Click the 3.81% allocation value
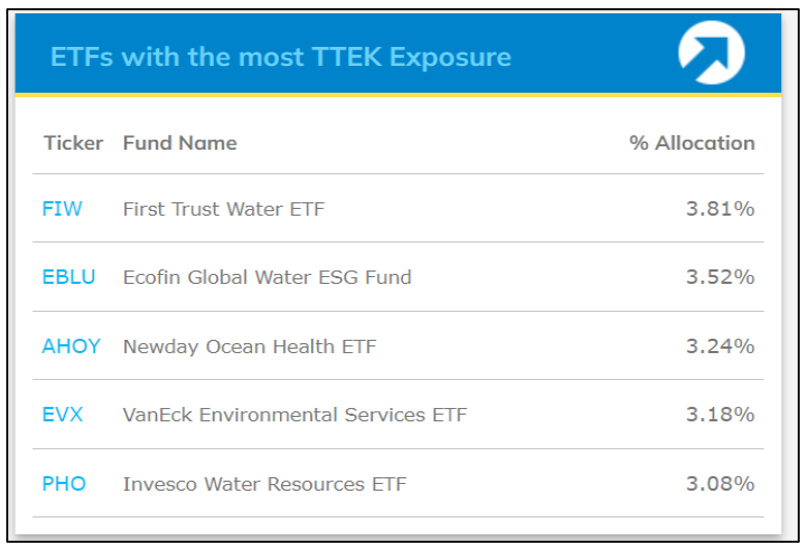This screenshot has width=806, height=549. click(x=720, y=209)
